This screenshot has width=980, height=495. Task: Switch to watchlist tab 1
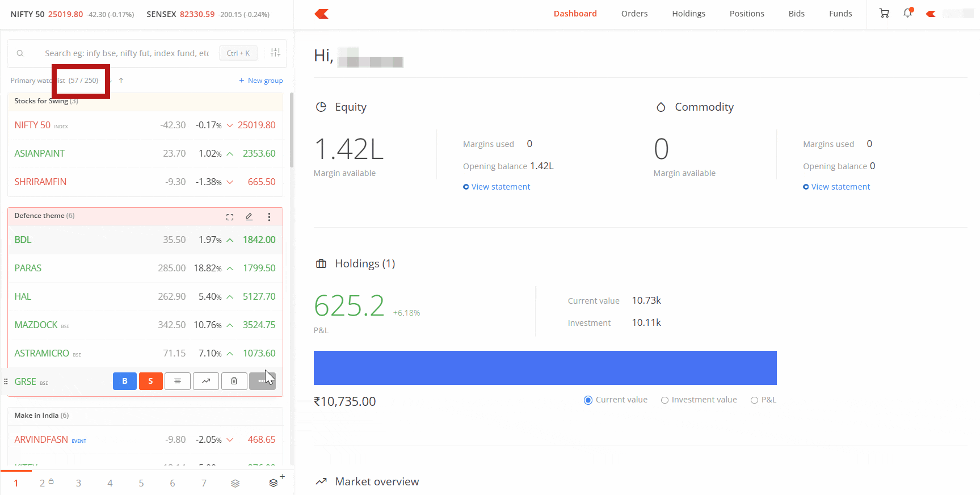(16, 483)
